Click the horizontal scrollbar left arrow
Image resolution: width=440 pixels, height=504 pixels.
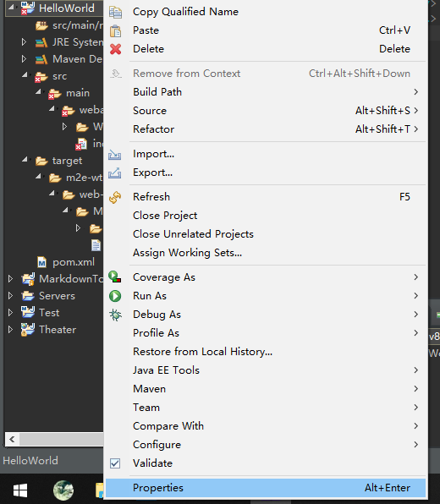[12, 439]
